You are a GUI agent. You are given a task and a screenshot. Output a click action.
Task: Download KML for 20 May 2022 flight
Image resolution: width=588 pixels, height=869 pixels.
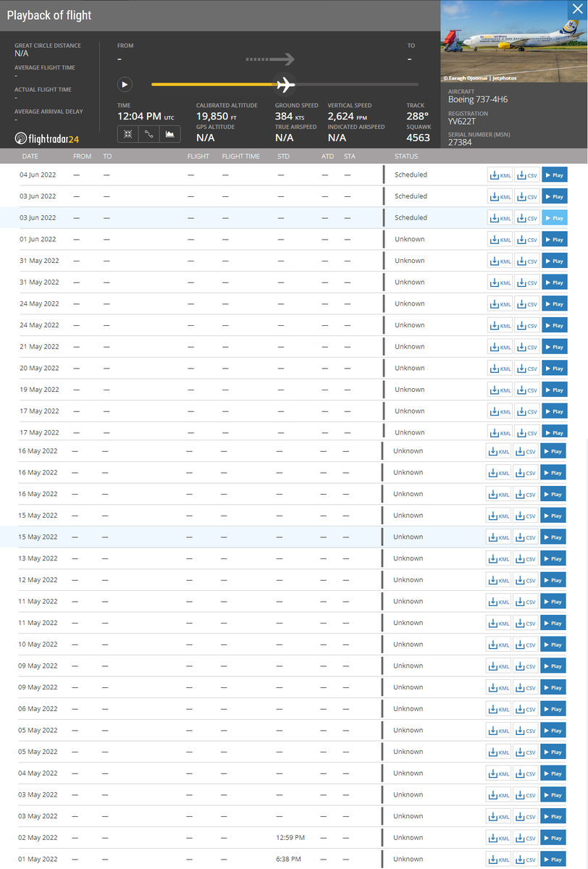click(500, 369)
